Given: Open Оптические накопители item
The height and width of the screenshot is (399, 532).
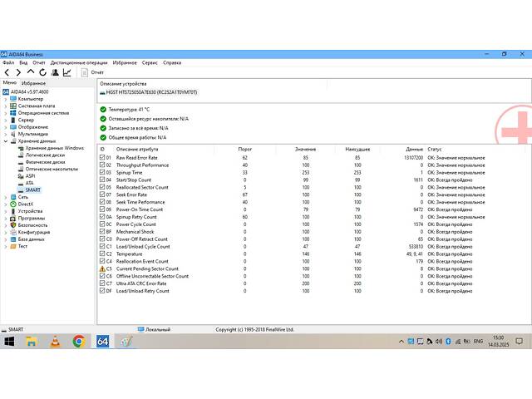Looking at the screenshot, I should [48, 169].
